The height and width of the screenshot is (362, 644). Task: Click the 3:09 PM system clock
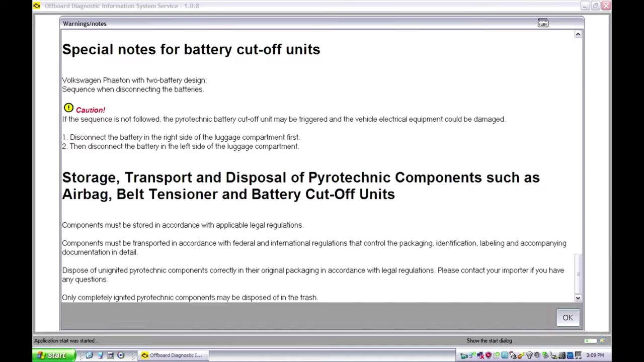click(x=595, y=355)
